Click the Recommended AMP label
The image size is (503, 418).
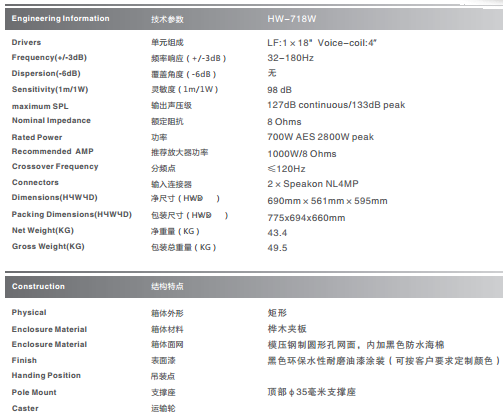point(53,151)
